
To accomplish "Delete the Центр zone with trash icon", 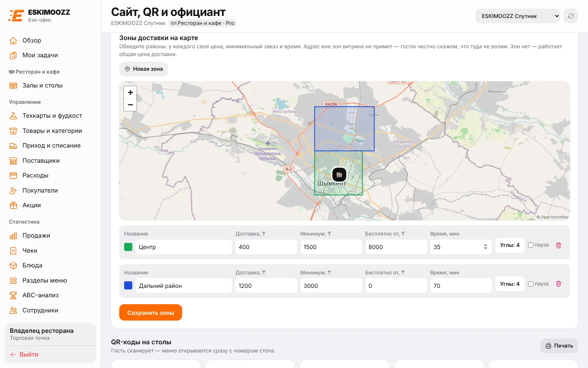I will tap(559, 245).
